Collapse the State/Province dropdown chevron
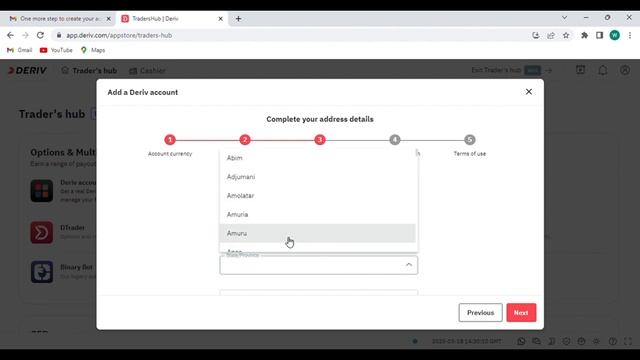Screen dimensions: 640x360 tap(409, 265)
